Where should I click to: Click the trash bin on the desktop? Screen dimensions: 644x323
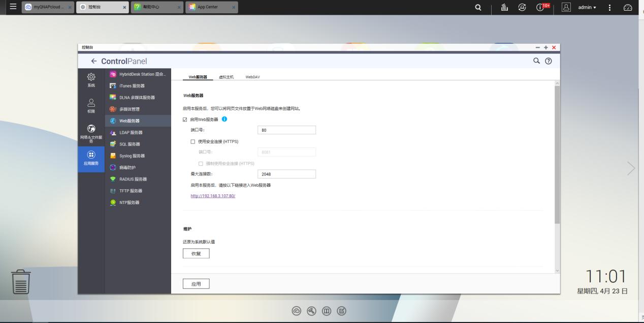pyautogui.click(x=21, y=281)
